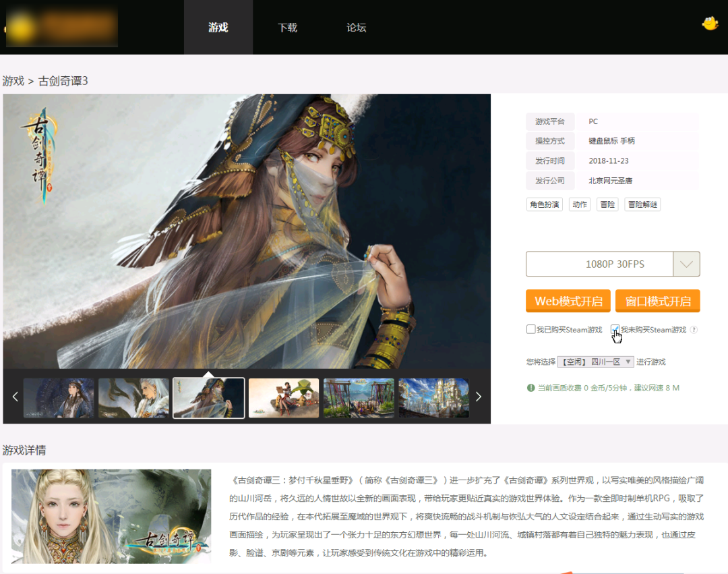Select the thumbnail with a seated girl and creature
The image size is (728, 574).
[284, 398]
